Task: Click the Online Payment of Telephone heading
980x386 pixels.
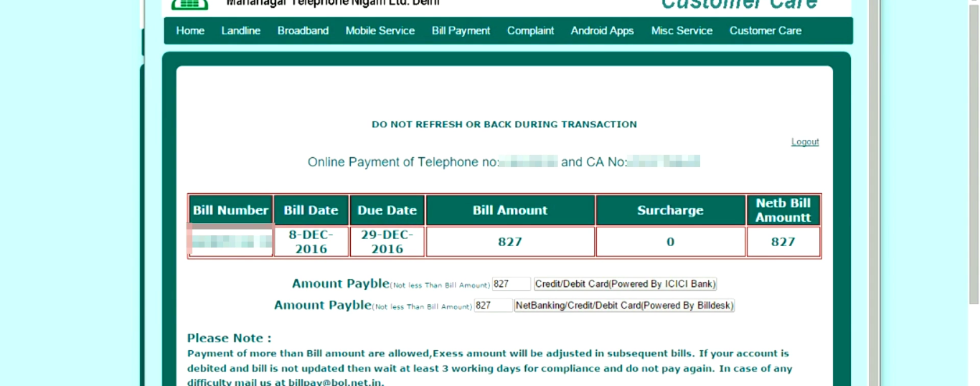Action: click(x=504, y=162)
